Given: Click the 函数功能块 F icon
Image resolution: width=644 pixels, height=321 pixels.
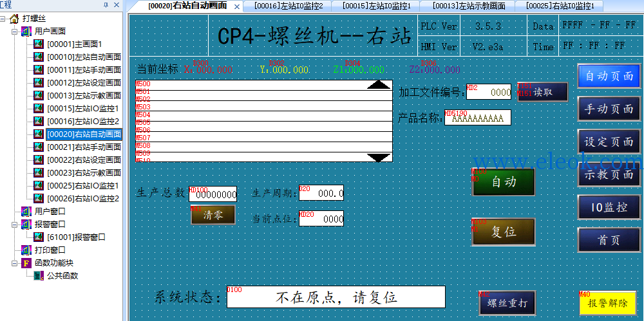Looking at the screenshot, I should (x=26, y=262).
